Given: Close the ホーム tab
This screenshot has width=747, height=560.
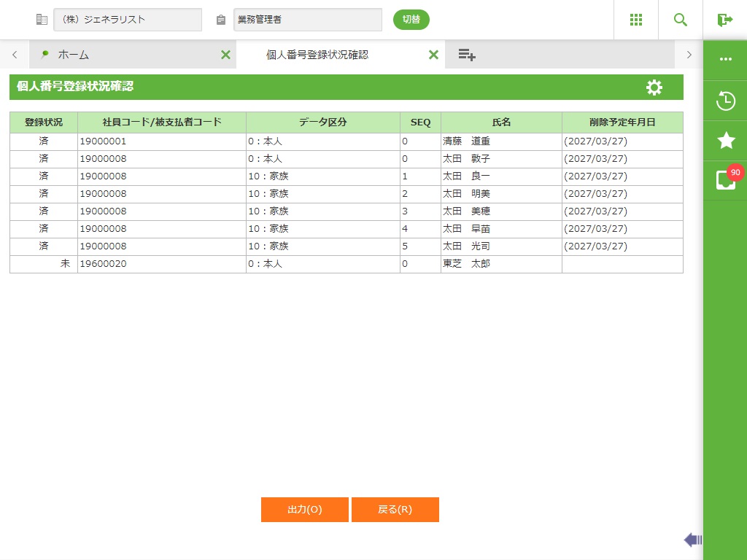Looking at the screenshot, I should pyautogui.click(x=225, y=55).
